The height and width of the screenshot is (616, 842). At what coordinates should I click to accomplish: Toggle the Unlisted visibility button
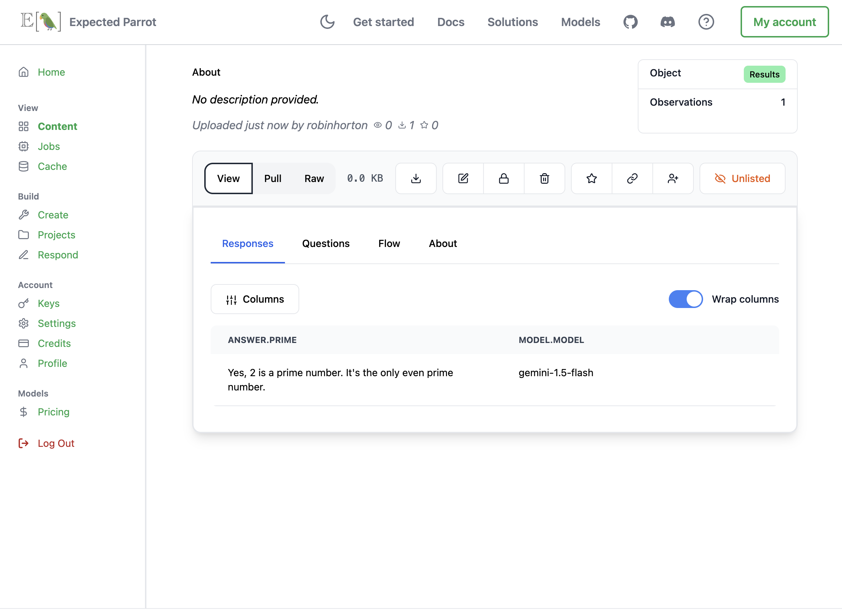[x=742, y=178]
